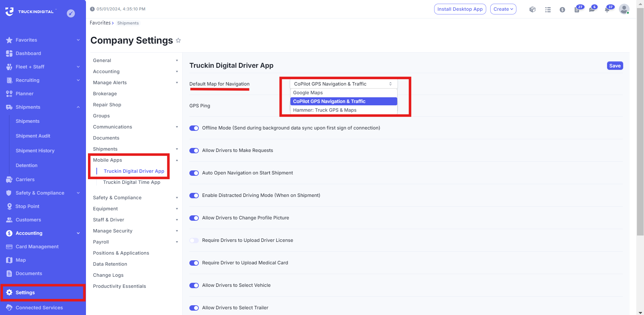Open Dashboard via its sidebar icon

[9, 53]
